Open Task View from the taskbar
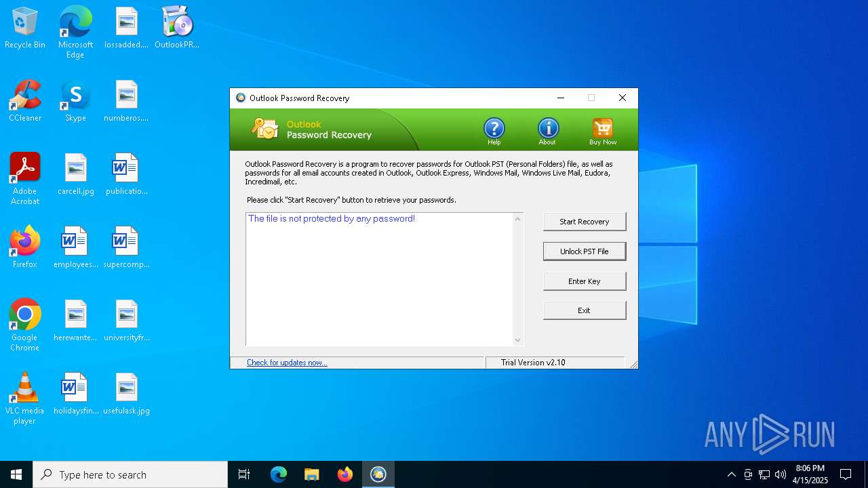The width and height of the screenshot is (868, 488). (244, 474)
